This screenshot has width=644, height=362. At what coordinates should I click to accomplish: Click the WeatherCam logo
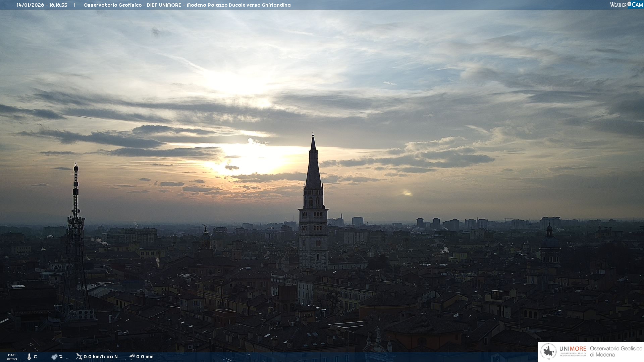point(626,5)
